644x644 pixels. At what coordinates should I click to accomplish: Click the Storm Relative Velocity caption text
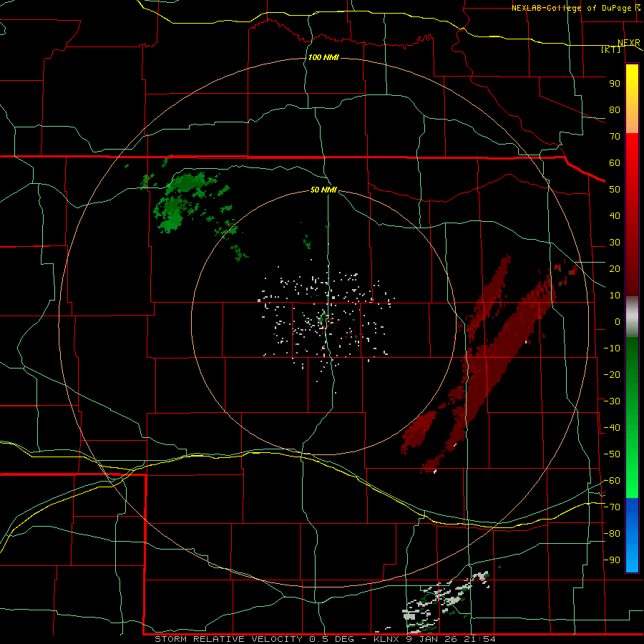click(325, 639)
